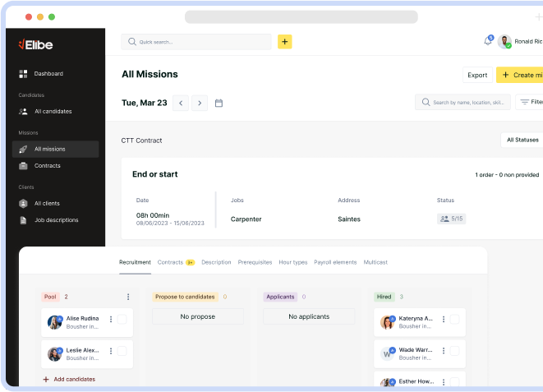The width and height of the screenshot is (543, 392).
Task: Check the box for Leslie Alex
Action: click(122, 351)
